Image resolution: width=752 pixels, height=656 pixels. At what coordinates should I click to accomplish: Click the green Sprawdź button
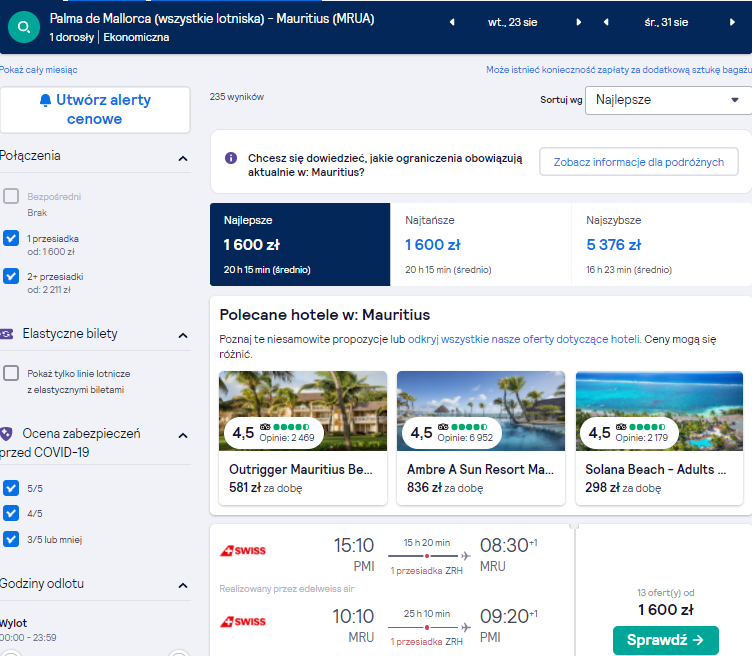pos(666,640)
